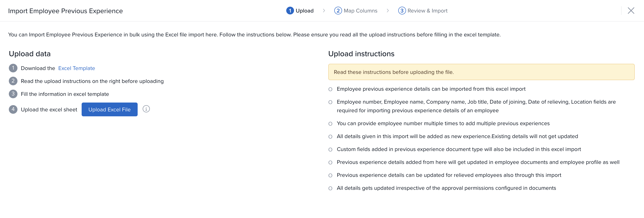Click the Upload data heading
The height and width of the screenshot is (218, 644).
(x=30, y=54)
